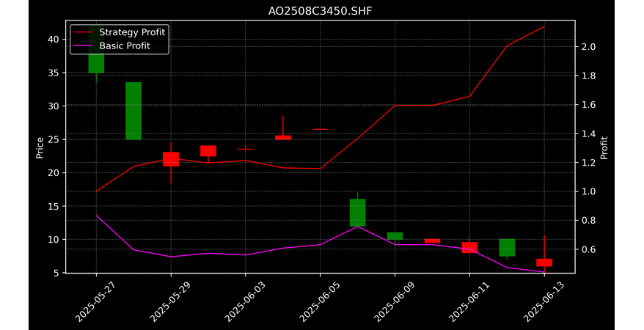
Task: Select the Strategy Profit legend label
Action: point(132,32)
